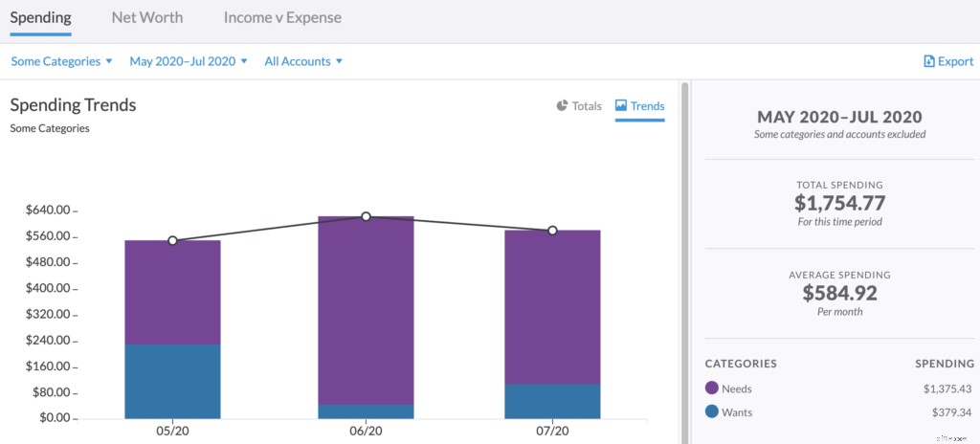
Task: Click the blue Wants bar for 07/20
Action: (552, 401)
